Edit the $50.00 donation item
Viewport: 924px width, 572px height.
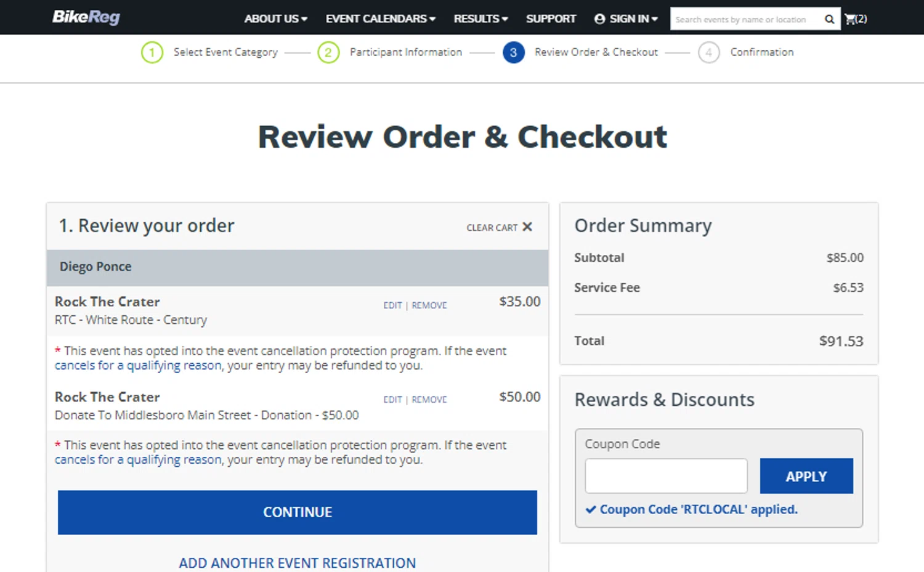[392, 400]
